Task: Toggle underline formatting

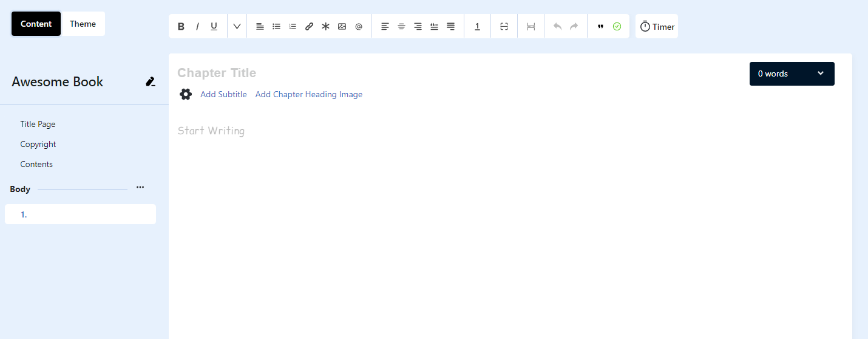Action: pos(214,27)
